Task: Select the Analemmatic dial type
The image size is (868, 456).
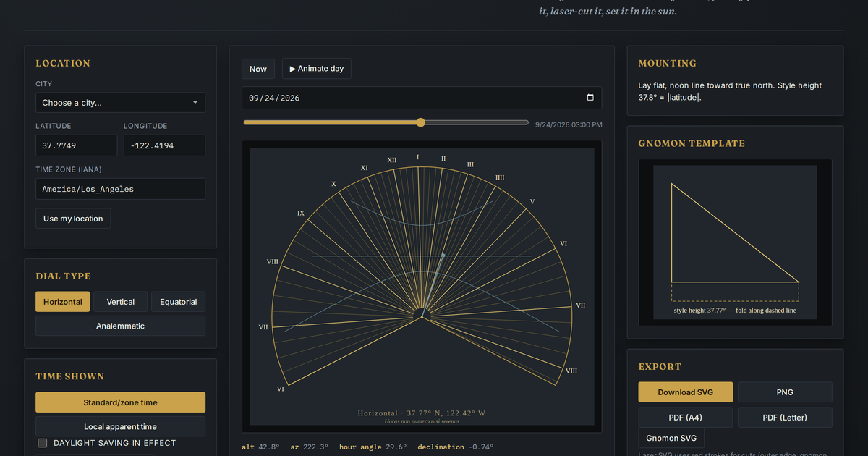Action: (120, 326)
